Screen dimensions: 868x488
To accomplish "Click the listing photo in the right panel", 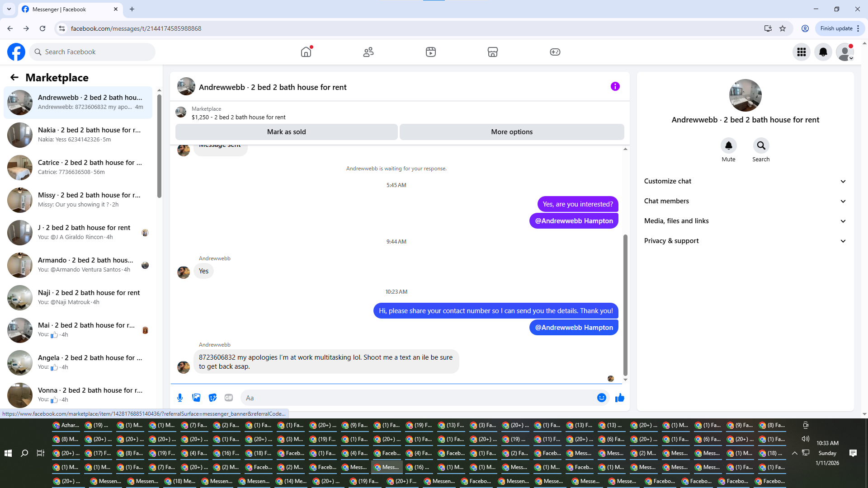I will [745, 95].
